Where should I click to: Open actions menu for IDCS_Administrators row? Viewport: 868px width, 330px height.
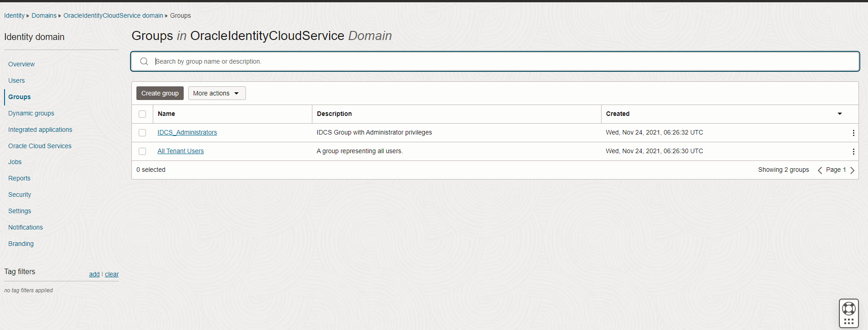(853, 133)
